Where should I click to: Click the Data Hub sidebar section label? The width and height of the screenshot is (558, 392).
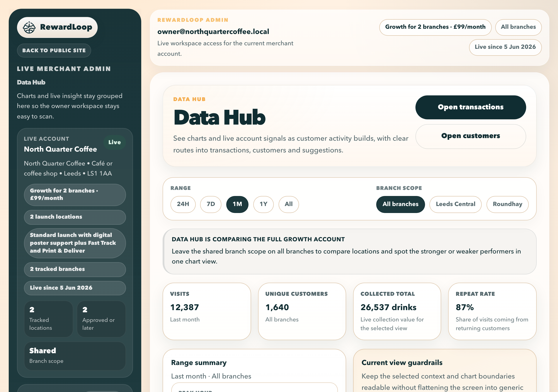pyautogui.click(x=31, y=82)
